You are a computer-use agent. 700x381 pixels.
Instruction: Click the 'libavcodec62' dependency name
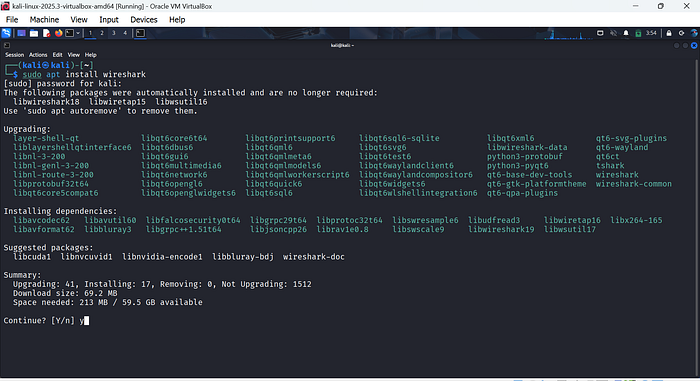pyautogui.click(x=42, y=220)
